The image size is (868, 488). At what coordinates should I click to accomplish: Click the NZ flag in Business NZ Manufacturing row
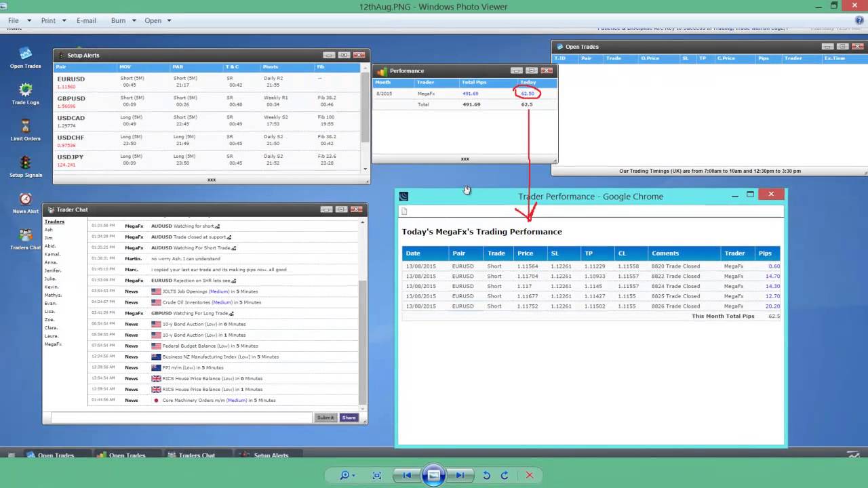[156, 357]
